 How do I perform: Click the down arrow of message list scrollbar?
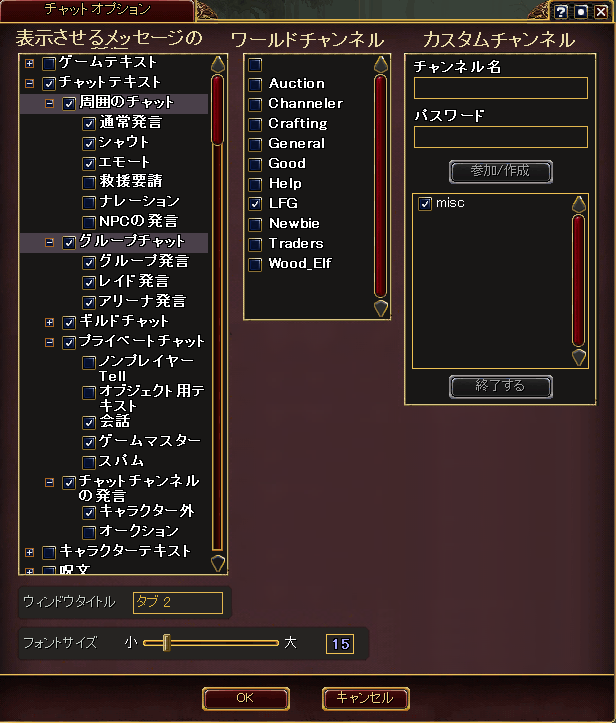click(218, 563)
